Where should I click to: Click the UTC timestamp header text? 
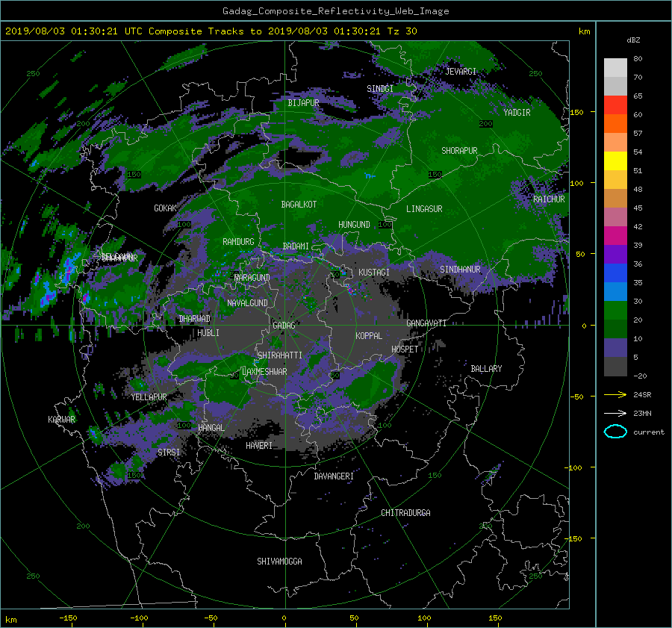[x=211, y=31]
